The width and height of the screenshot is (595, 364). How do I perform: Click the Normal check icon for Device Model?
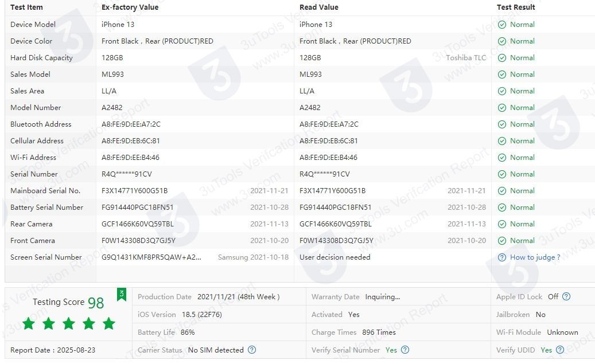coord(501,25)
